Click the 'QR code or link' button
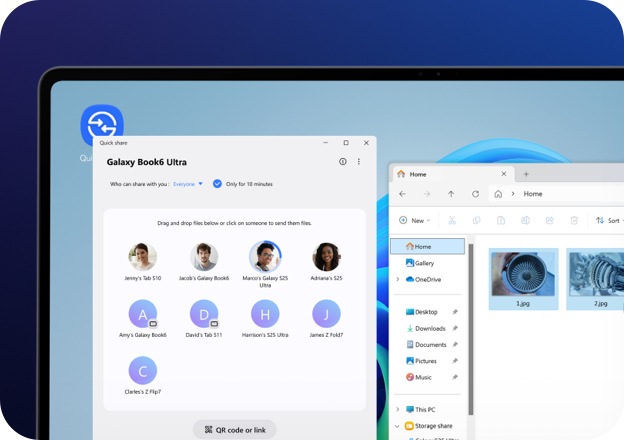The image size is (624, 440). point(235,430)
